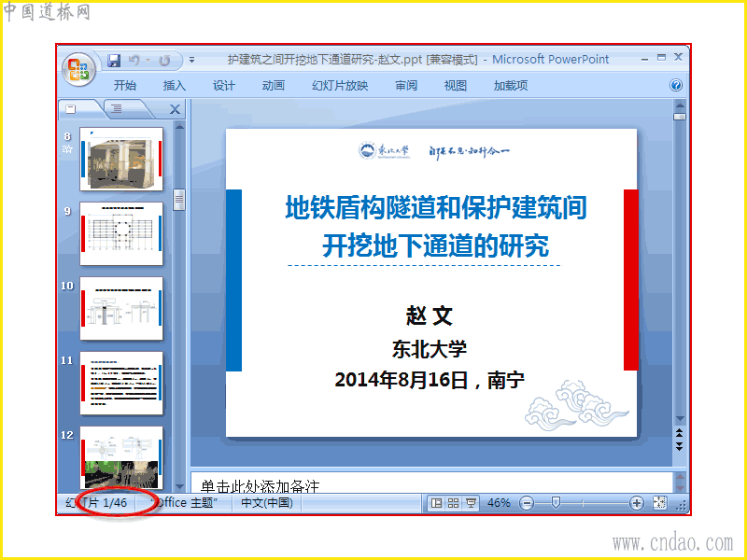Open PowerPoint Help question mark icon
This screenshot has width=747, height=560.
point(675,85)
